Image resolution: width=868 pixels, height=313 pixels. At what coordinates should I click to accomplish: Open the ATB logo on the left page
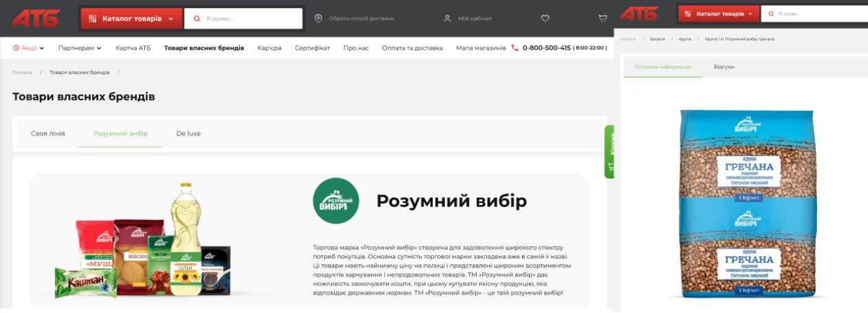tap(36, 18)
